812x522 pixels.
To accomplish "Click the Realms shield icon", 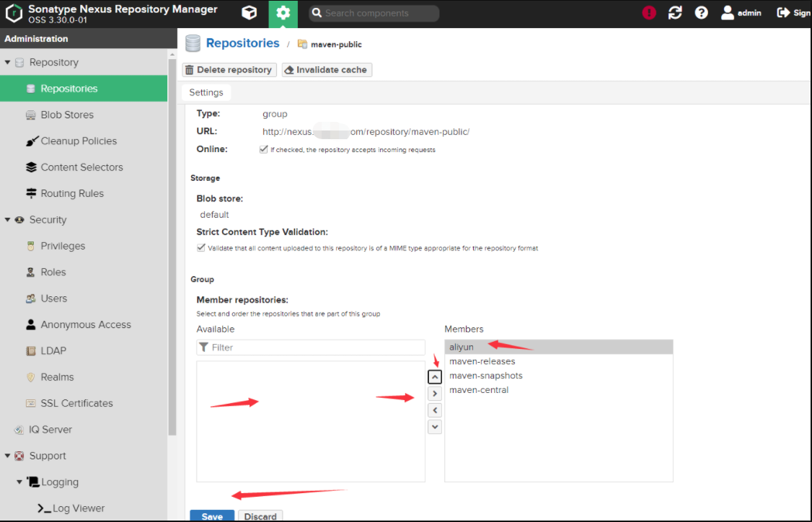I will (x=31, y=377).
